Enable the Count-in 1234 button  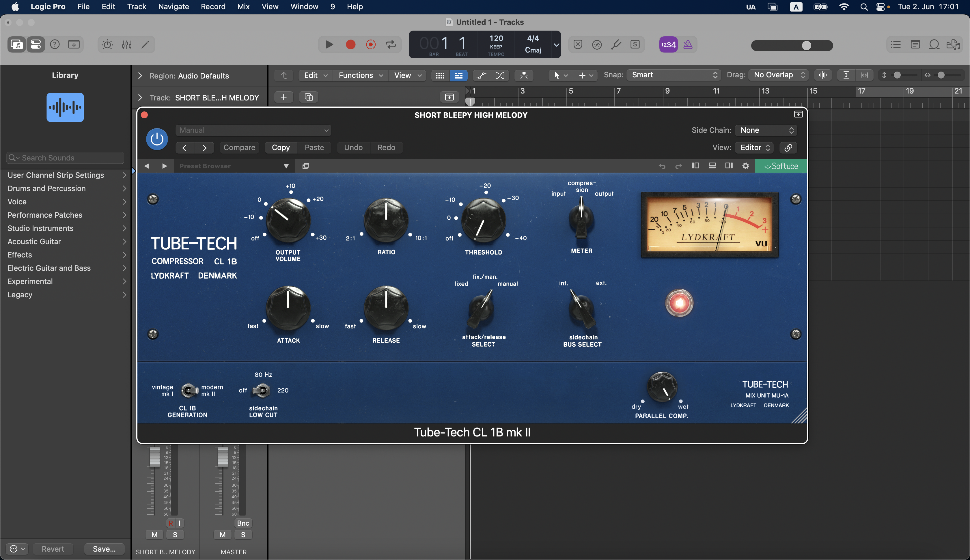pos(668,45)
